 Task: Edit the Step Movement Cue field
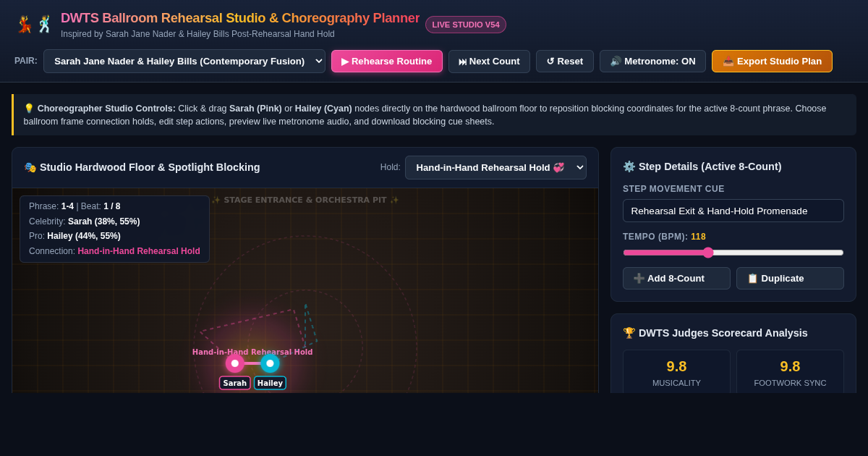pyautogui.click(x=733, y=211)
